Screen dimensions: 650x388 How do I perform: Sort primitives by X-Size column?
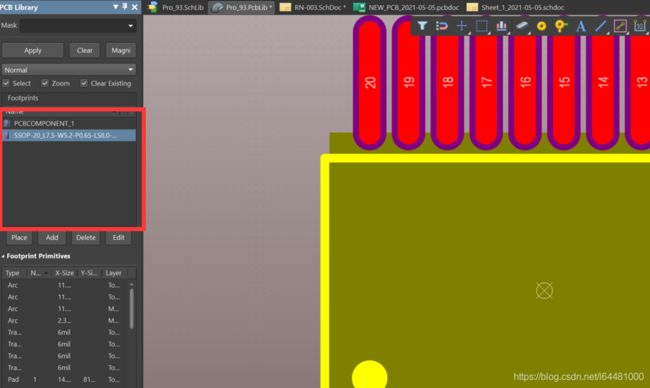tap(65, 273)
